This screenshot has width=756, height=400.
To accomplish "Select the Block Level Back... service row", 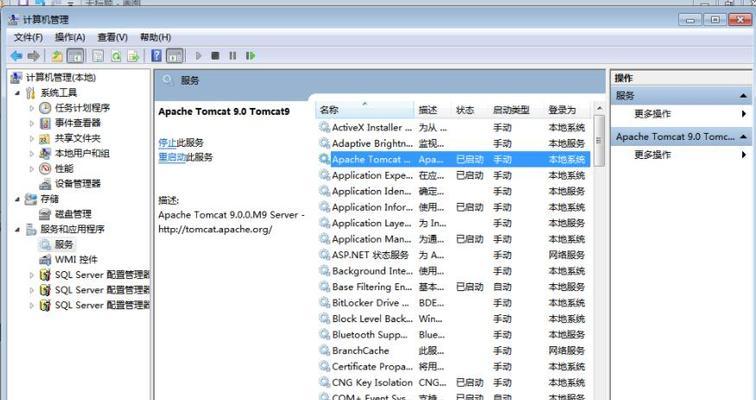I will 454,319.
